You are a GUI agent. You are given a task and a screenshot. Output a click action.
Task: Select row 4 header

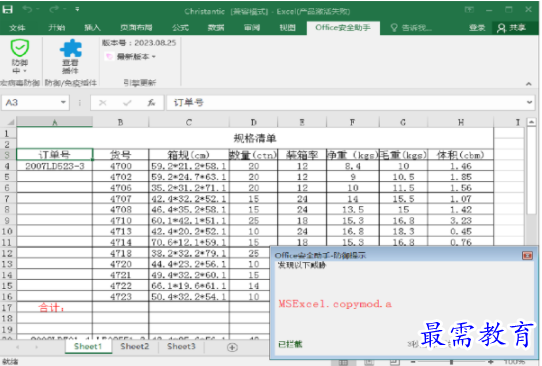click(x=7, y=166)
